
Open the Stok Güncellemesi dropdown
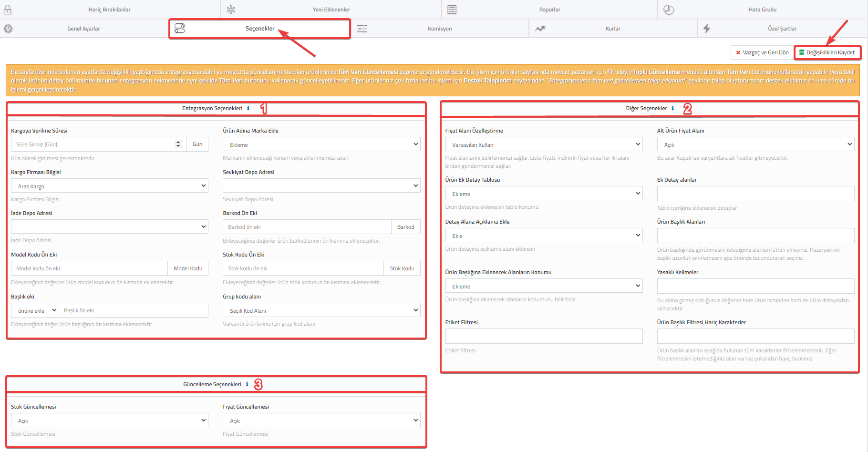click(x=110, y=420)
